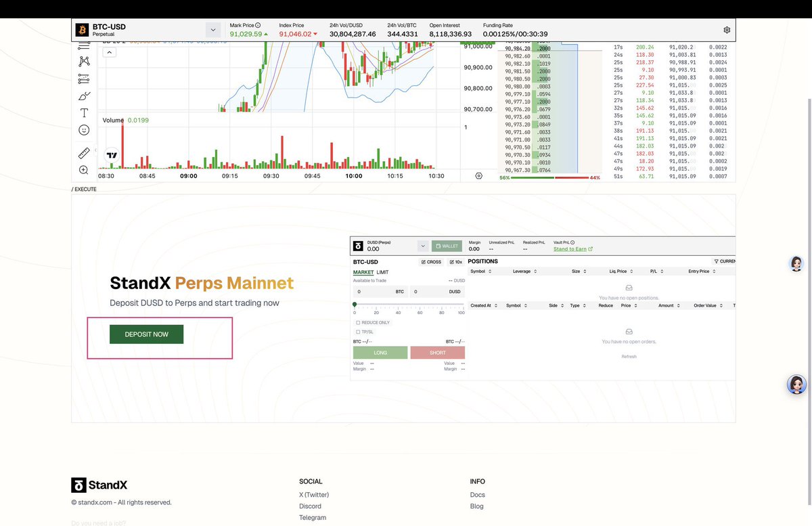Sort positions by Entry Price column

[700, 271]
